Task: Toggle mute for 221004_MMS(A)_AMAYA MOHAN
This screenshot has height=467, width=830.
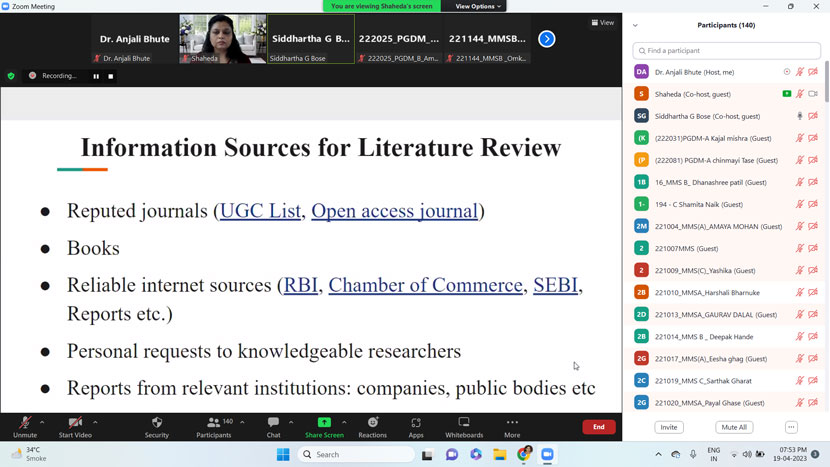Action: (800, 227)
